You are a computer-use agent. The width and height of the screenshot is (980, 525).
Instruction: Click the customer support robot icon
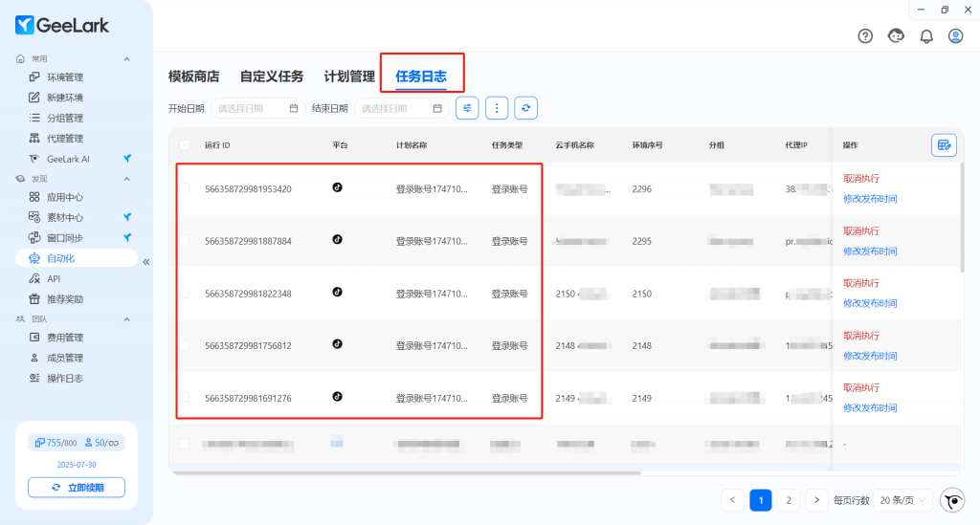tap(896, 36)
